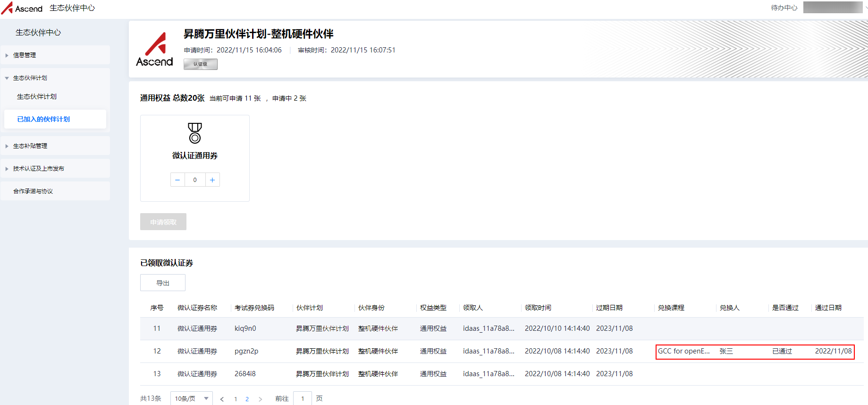This screenshot has width=868, height=405.
Task: Click the GCC for openE... course cell
Action: point(684,351)
